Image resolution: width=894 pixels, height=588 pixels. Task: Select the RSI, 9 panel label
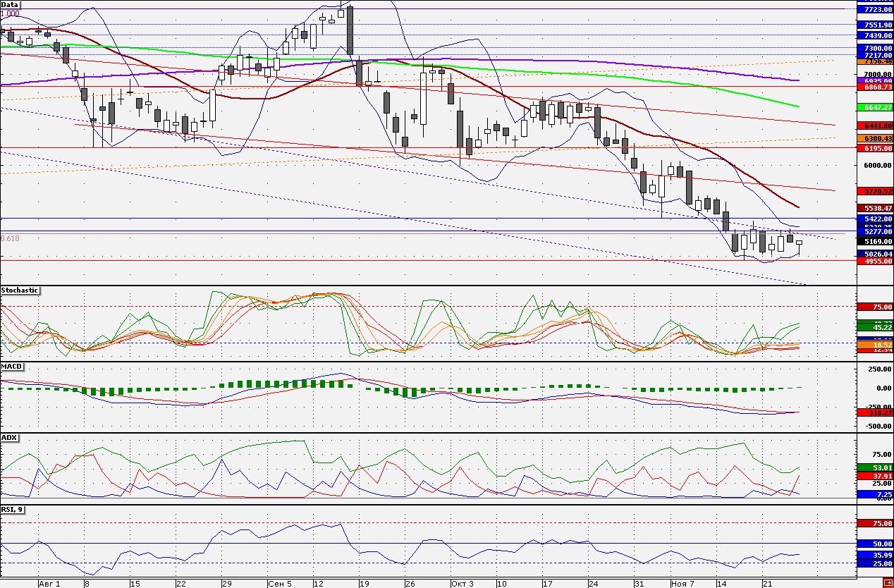click(x=13, y=509)
